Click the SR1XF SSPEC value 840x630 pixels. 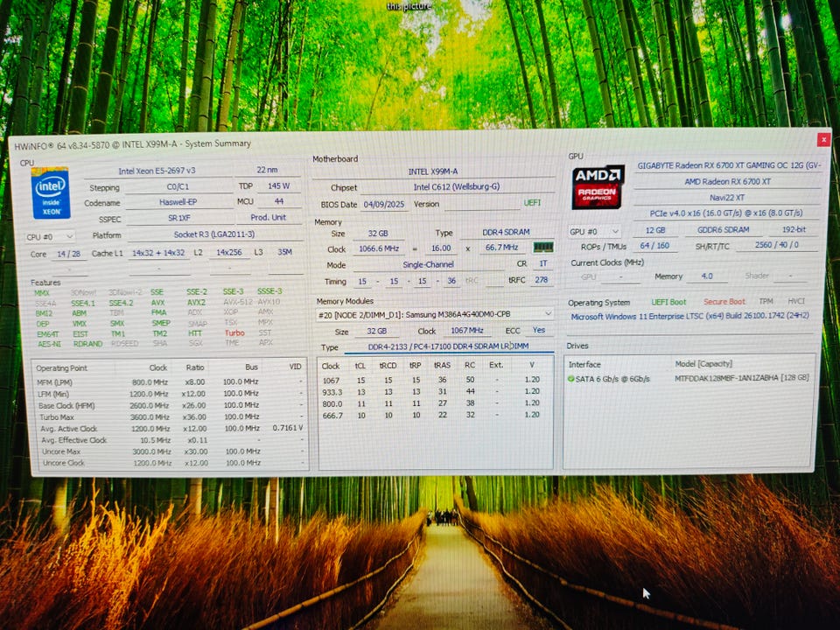click(x=178, y=218)
